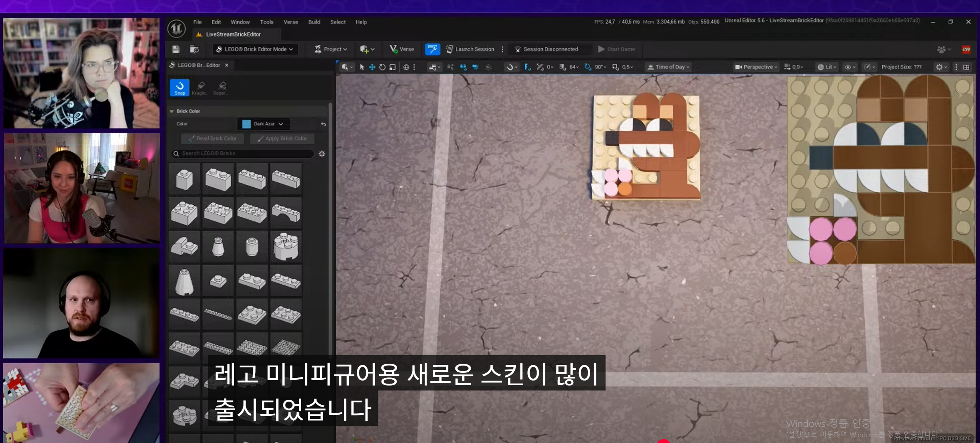Open the rotation snap 90° dropdown

pos(600,67)
